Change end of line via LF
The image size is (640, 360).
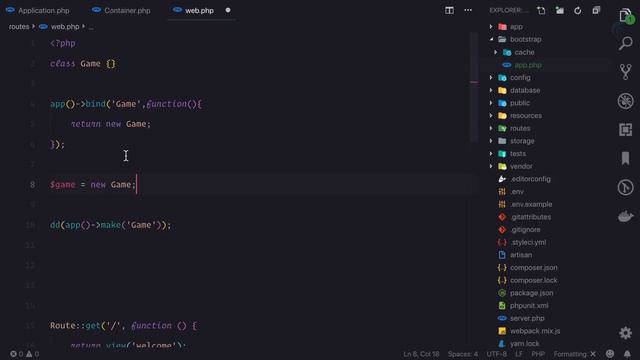coord(519,354)
